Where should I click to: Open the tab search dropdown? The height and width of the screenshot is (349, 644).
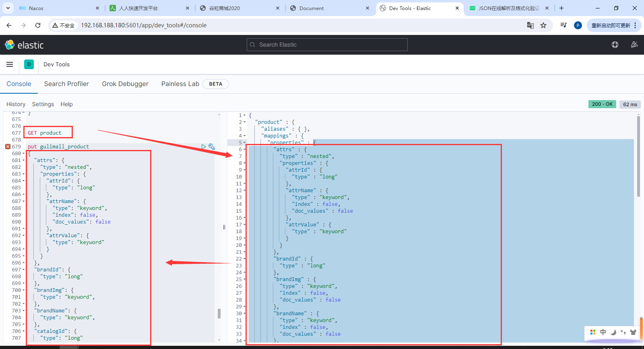[x=8, y=8]
